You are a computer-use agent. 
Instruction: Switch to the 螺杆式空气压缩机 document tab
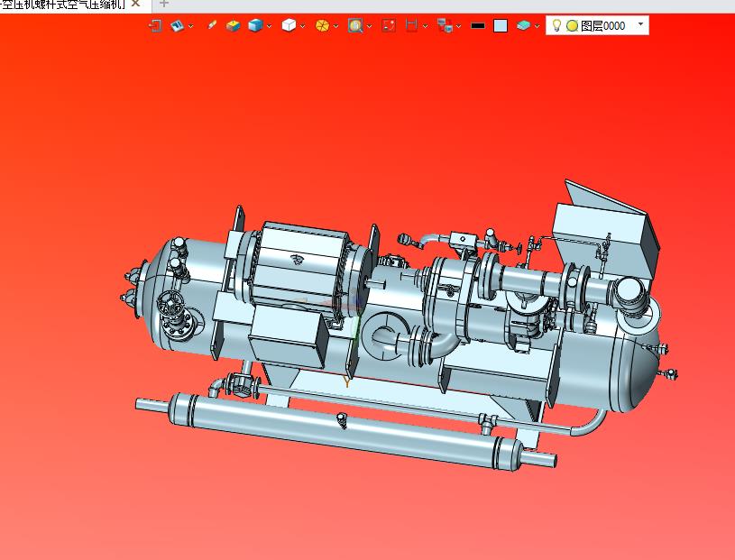tap(63, 4)
